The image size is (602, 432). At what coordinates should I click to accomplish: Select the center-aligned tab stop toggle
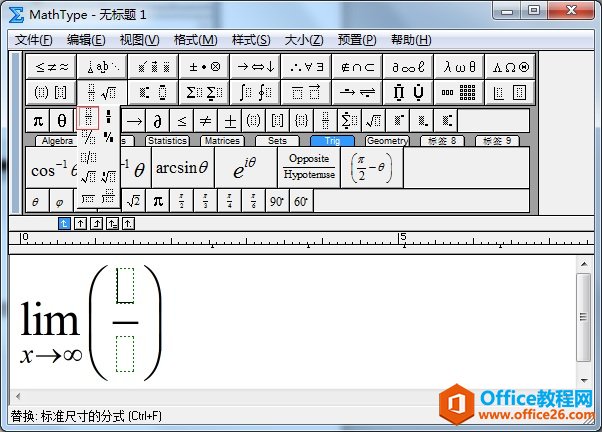click(80, 223)
